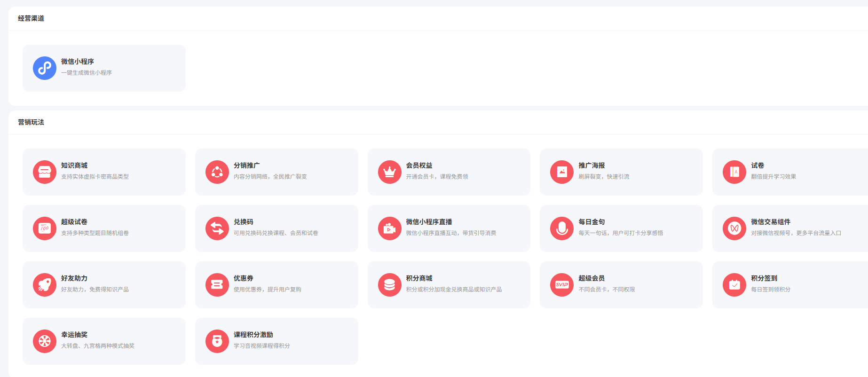Click the 兑换码 exchange arrows icon
The width and height of the screenshot is (868, 377).
pyautogui.click(x=217, y=228)
